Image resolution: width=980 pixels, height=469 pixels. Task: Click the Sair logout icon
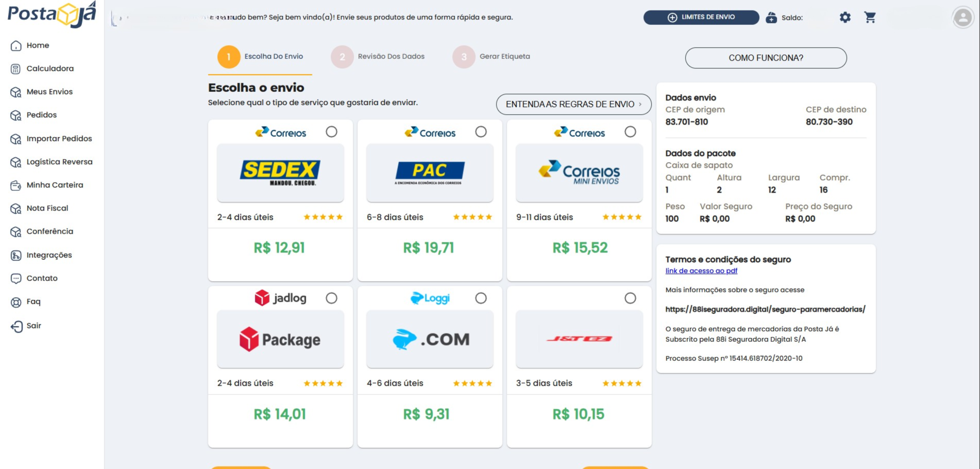point(16,326)
